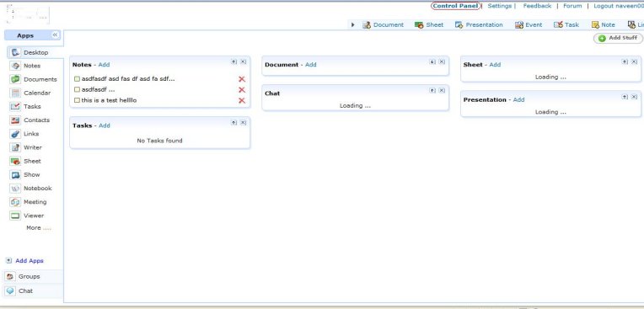Collapse the Tasks widget
The image size is (644, 309).
(233, 123)
